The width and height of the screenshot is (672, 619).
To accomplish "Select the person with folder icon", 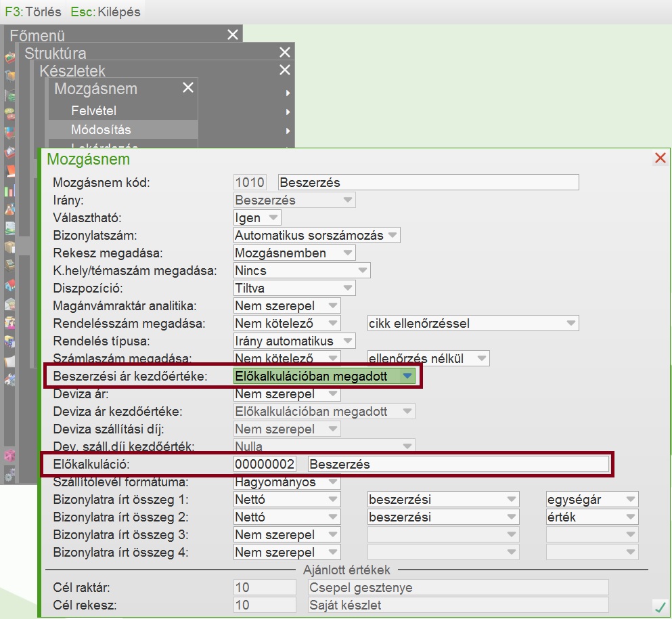I will 10,322.
